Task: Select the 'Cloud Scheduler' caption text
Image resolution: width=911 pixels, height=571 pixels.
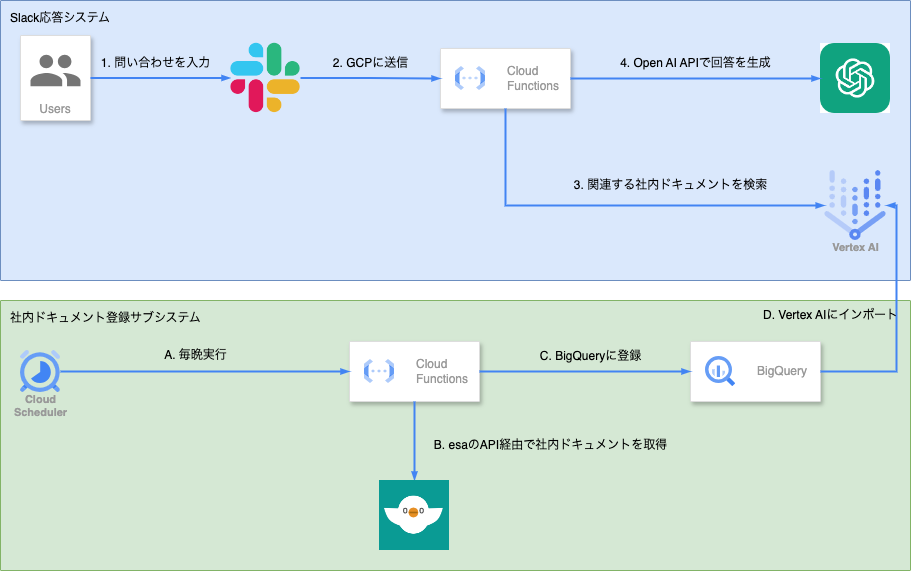Action: [x=40, y=405]
